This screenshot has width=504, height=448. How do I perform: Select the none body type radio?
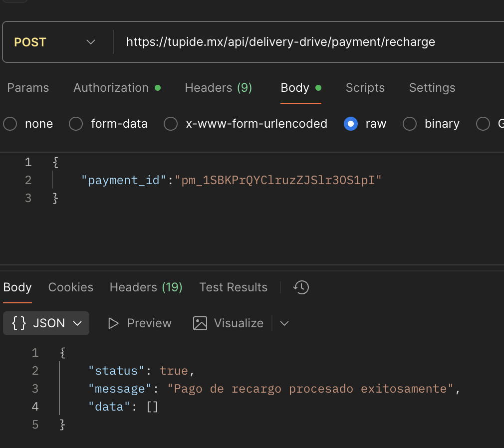[10, 124]
